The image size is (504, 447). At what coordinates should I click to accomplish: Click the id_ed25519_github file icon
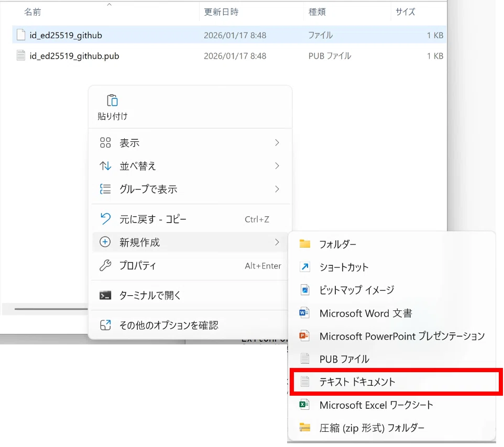pyautogui.click(x=21, y=35)
